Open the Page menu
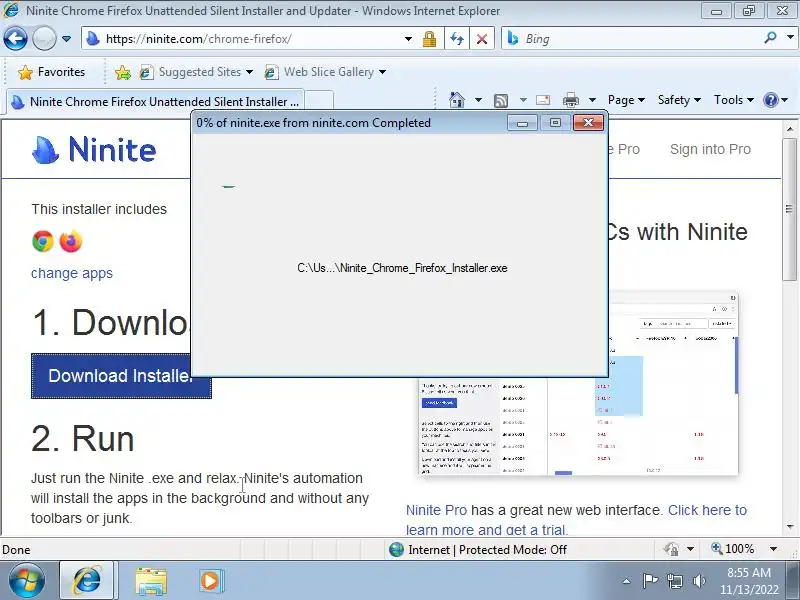The height and width of the screenshot is (600, 800). [626, 100]
